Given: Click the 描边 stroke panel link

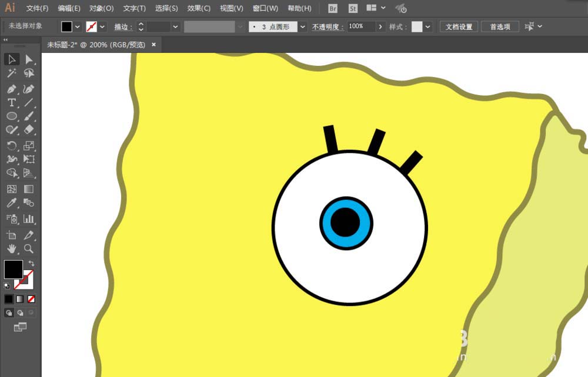Looking at the screenshot, I should pyautogui.click(x=123, y=26).
